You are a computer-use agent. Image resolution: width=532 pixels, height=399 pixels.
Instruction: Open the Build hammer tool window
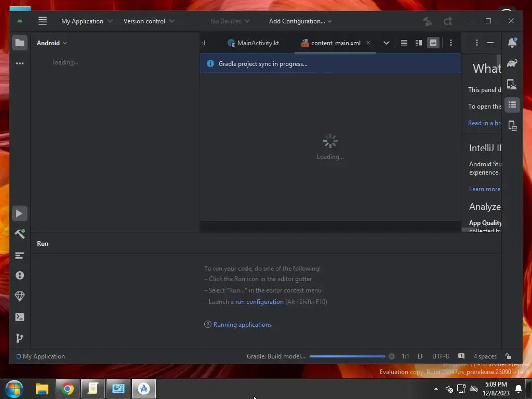coord(20,234)
